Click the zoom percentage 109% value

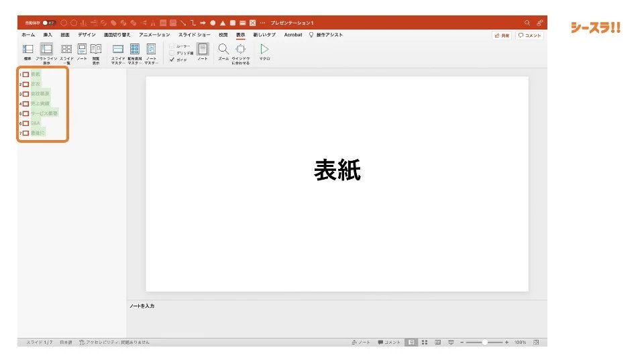520,343
